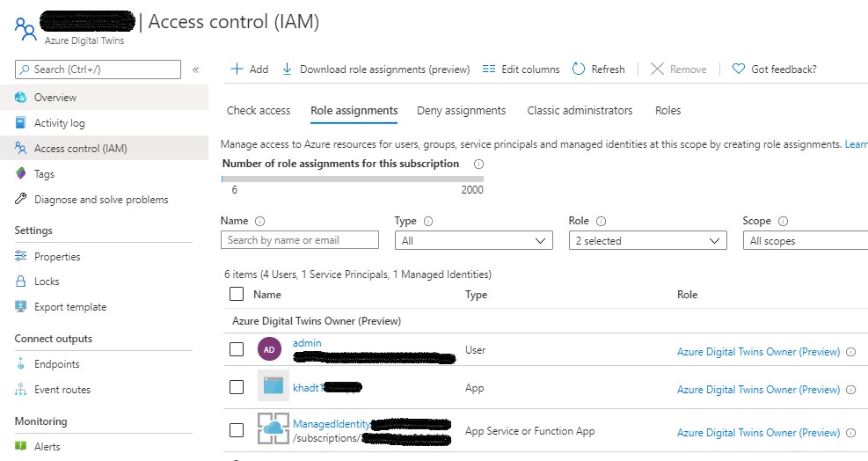This screenshot has width=868, height=461.
Task: Click the Learn more link after description
Action: point(856,144)
